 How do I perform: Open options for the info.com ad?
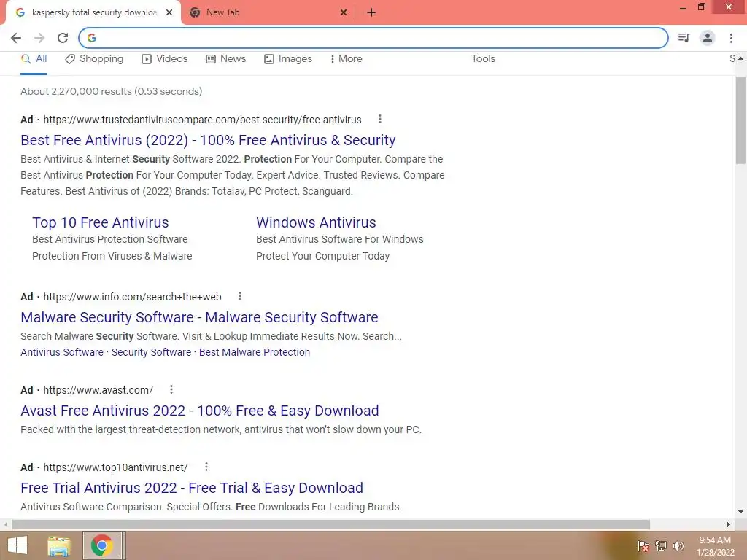pos(239,296)
